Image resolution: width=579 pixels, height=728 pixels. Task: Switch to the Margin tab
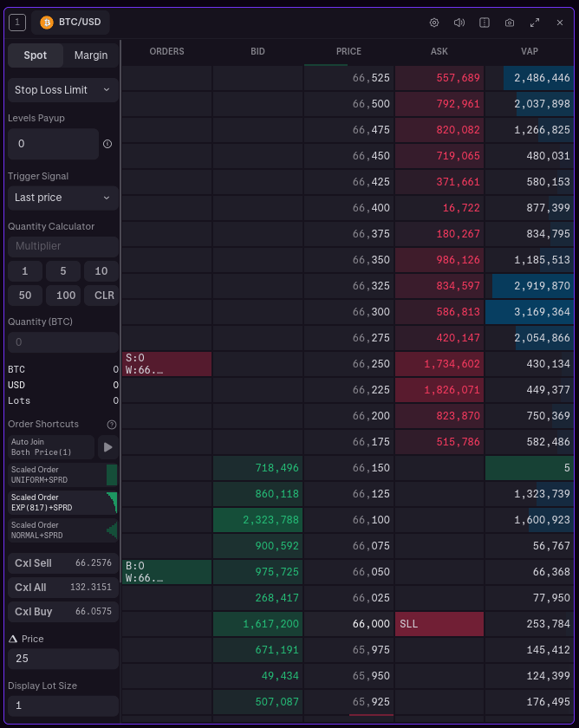tap(90, 55)
